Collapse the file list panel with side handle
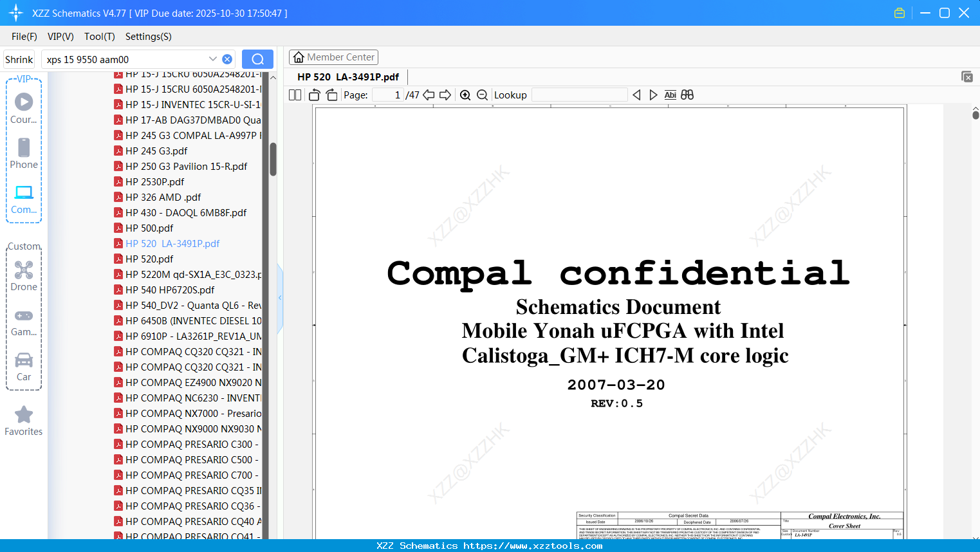 coord(280,298)
